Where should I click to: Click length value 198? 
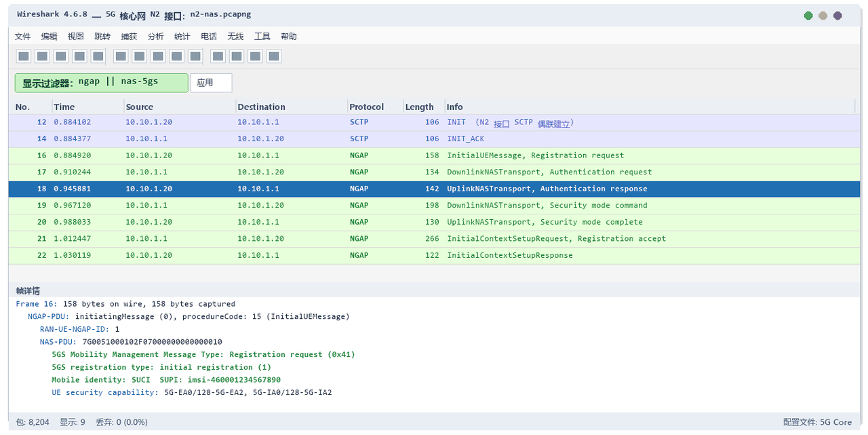pyautogui.click(x=432, y=206)
